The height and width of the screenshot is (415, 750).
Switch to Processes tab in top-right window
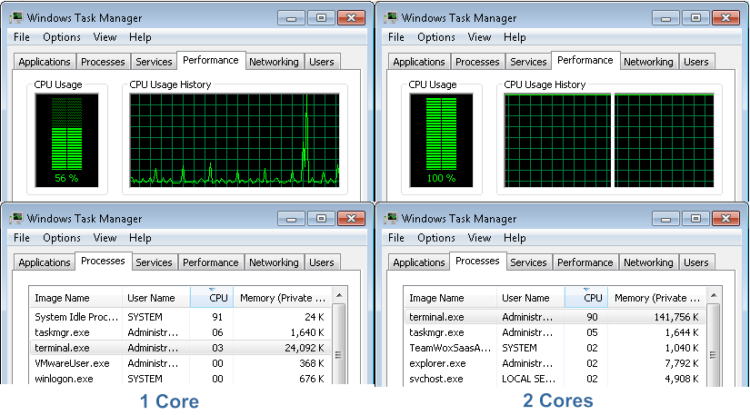point(477,62)
